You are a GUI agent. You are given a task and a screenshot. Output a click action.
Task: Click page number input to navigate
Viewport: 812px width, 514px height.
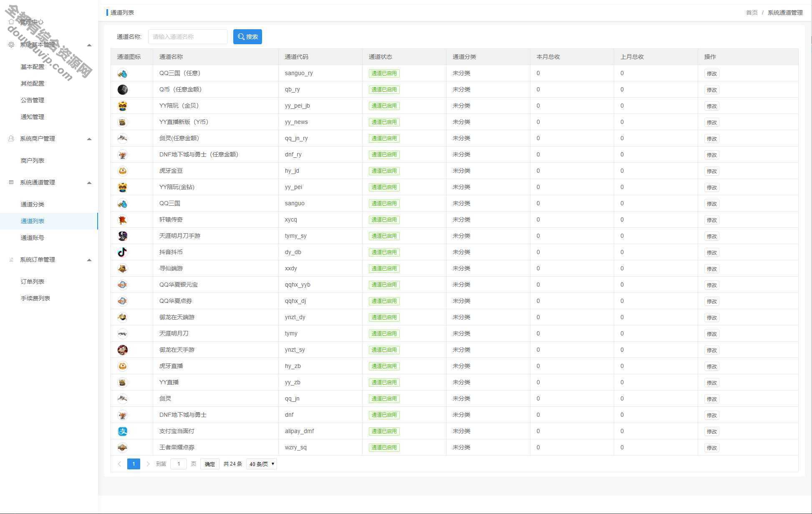click(x=178, y=464)
